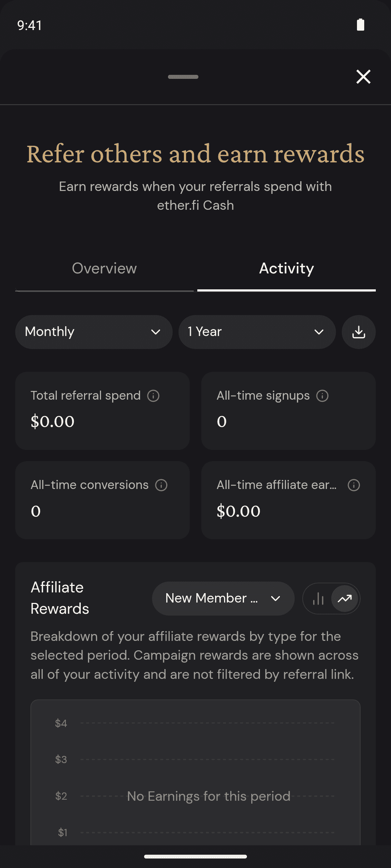Image resolution: width=391 pixels, height=868 pixels.
Task: Select the Activity tab
Action: point(286,268)
